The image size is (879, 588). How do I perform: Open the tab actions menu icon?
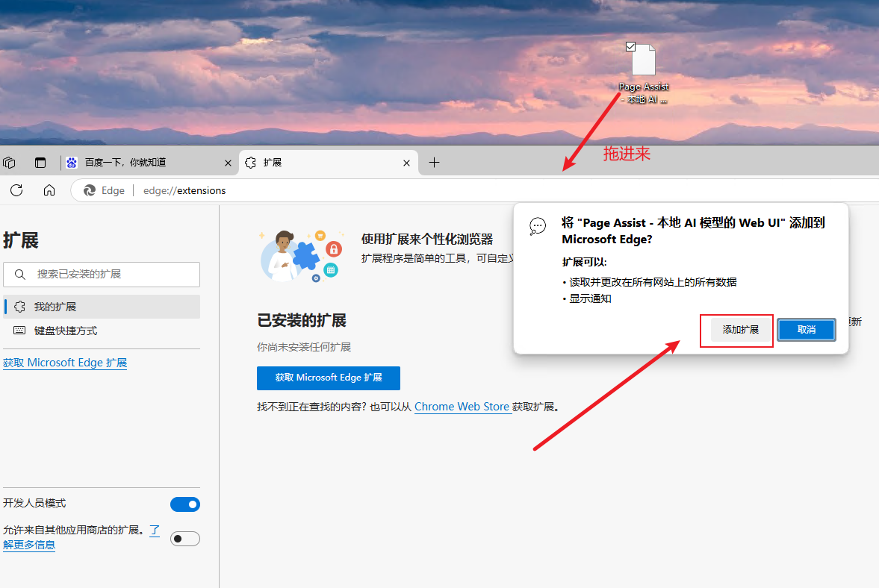[x=40, y=163]
